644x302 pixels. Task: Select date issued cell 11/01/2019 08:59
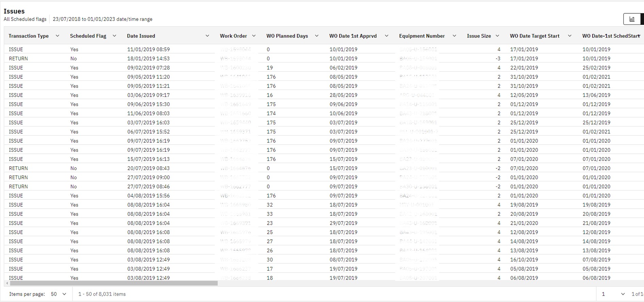148,49
